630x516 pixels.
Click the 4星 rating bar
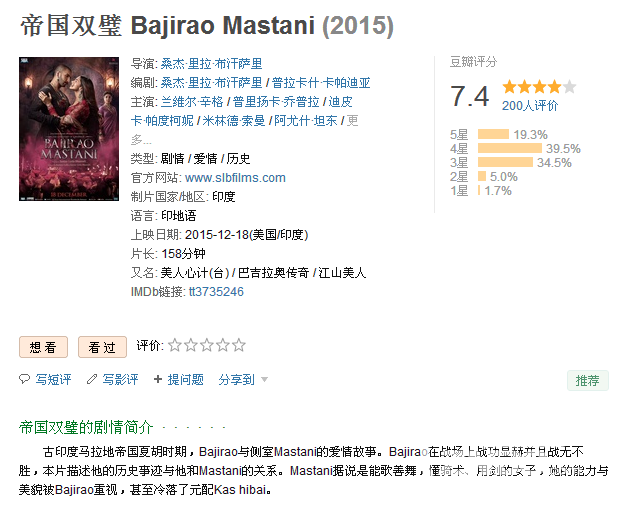510,148
